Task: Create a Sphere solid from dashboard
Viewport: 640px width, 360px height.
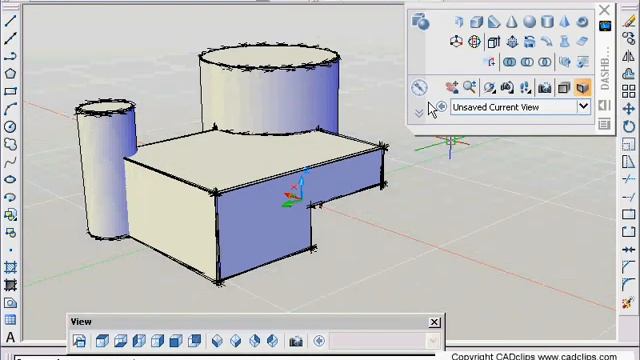Action: (529, 22)
